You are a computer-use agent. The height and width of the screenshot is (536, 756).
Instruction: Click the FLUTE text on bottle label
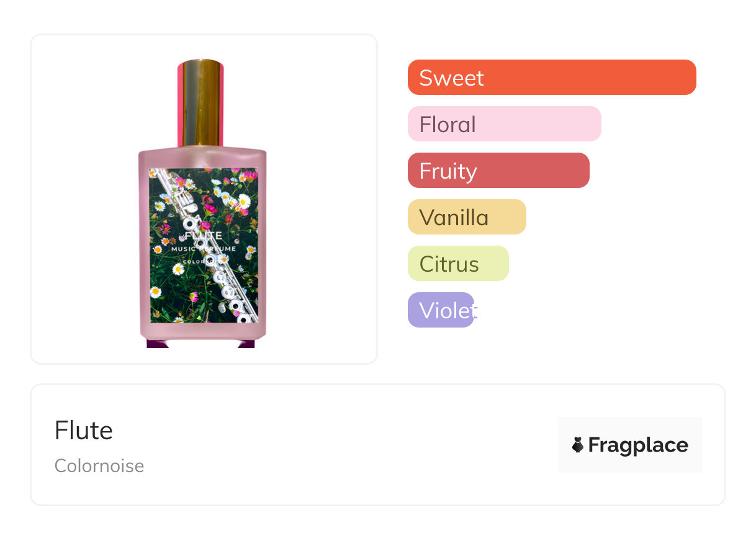coord(204,236)
